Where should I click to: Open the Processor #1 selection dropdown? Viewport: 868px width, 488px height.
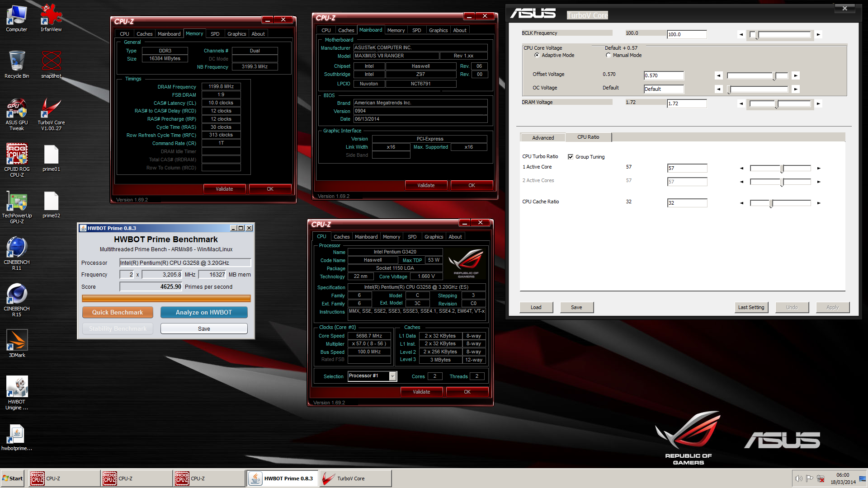393,376
